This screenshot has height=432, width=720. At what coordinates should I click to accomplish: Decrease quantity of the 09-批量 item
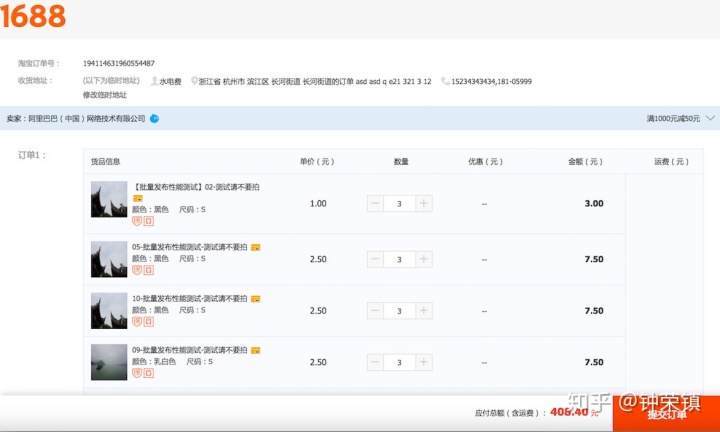(375, 362)
